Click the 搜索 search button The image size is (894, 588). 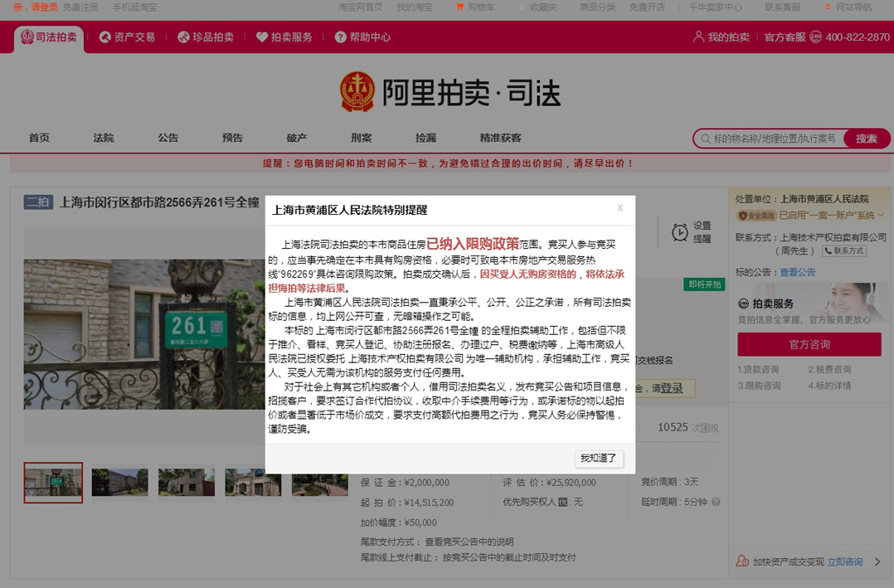(866, 138)
